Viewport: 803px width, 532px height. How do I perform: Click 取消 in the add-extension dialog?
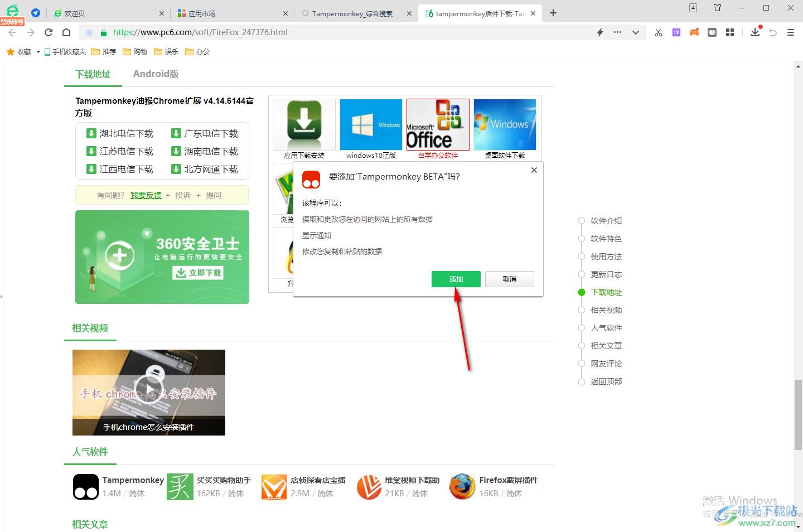click(x=510, y=279)
